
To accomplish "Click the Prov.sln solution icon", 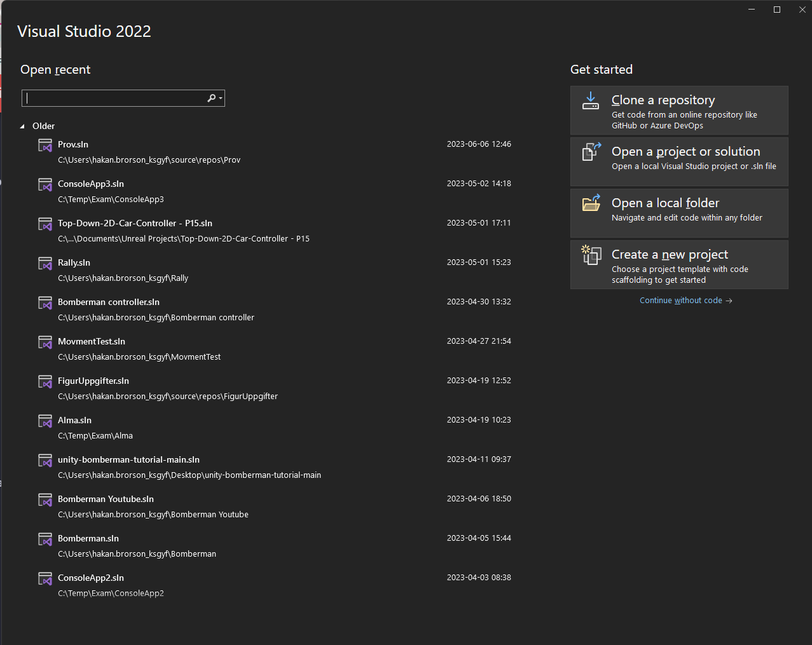I will pyautogui.click(x=45, y=146).
